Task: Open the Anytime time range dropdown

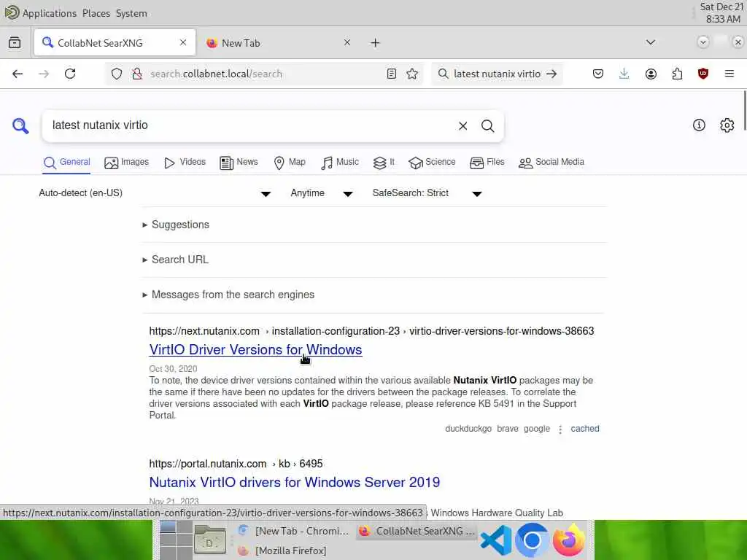Action: pos(322,193)
